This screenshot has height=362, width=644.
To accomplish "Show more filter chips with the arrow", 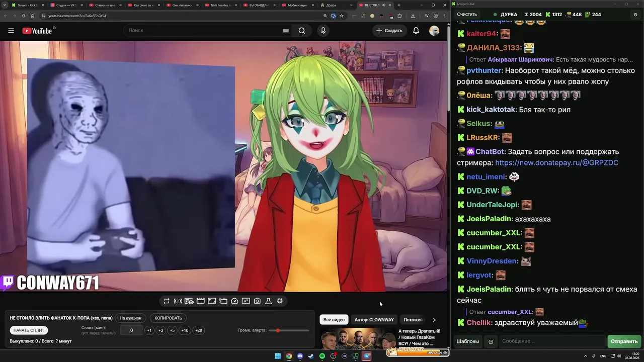I will 434,320.
